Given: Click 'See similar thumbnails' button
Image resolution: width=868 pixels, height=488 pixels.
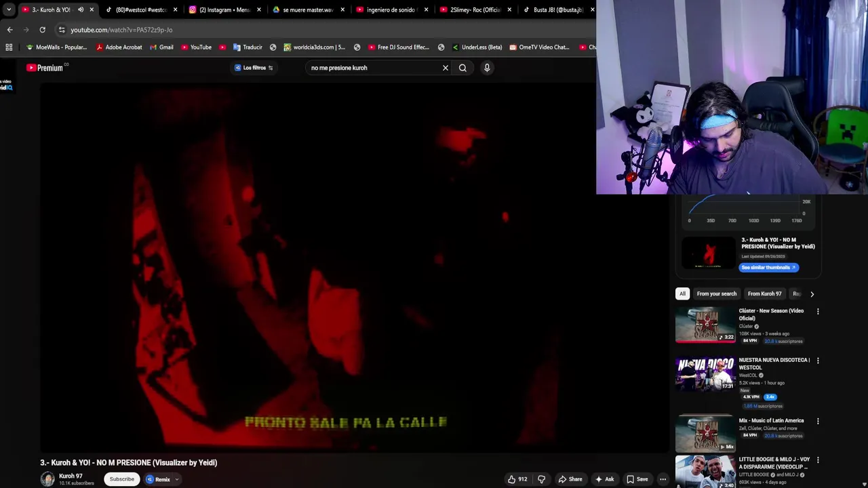Looking at the screenshot, I should click(x=769, y=267).
